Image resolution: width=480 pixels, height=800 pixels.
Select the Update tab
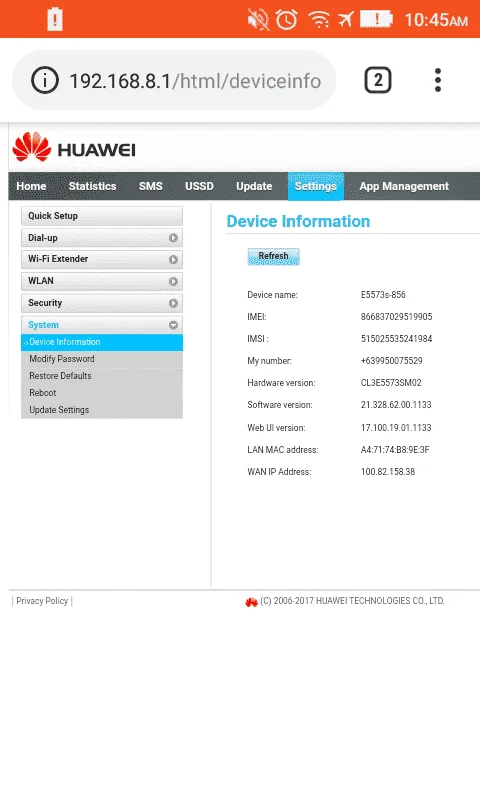click(x=254, y=186)
